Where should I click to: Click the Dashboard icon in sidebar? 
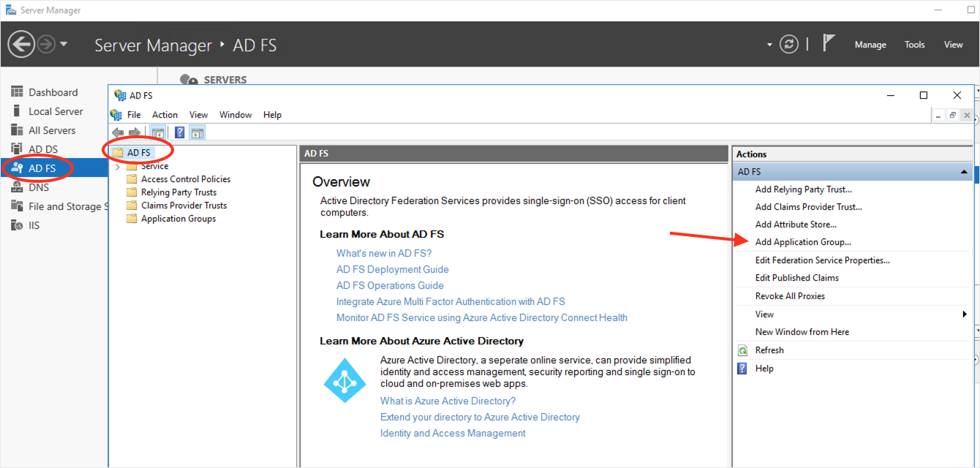click(17, 92)
